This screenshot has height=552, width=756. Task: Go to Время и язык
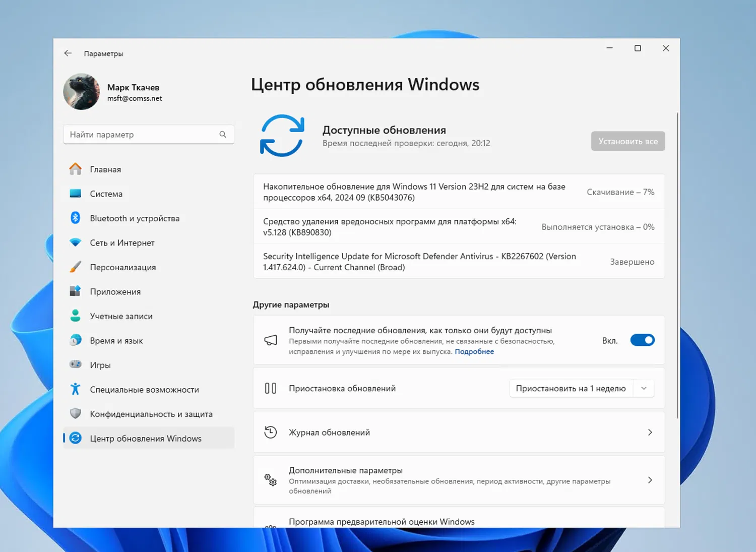tap(149, 340)
